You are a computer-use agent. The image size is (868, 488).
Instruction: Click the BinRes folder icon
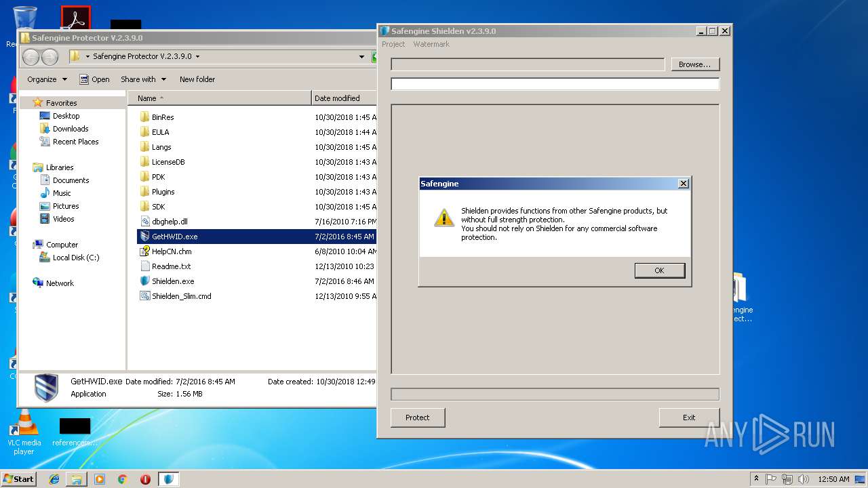point(144,117)
